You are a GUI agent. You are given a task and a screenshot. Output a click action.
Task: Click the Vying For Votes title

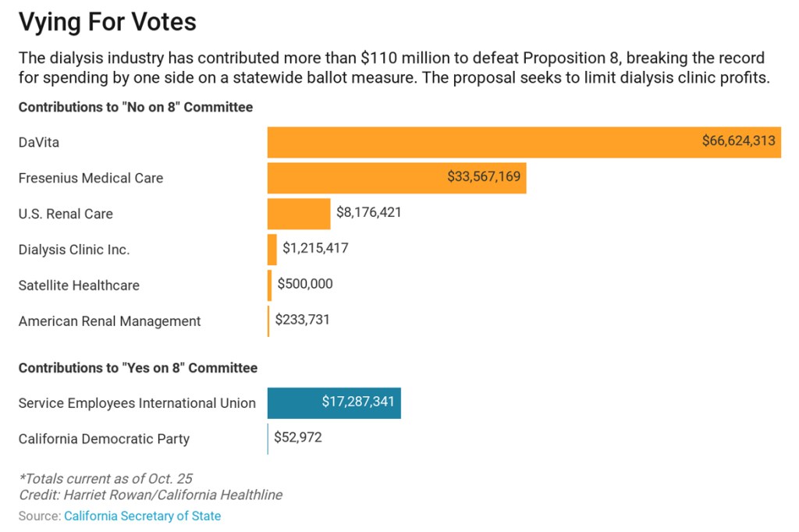tap(108, 23)
